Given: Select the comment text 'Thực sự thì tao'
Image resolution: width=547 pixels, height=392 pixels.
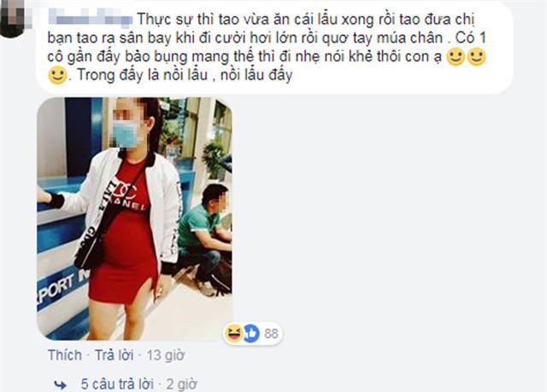Looking at the screenshot, I should 176,19.
